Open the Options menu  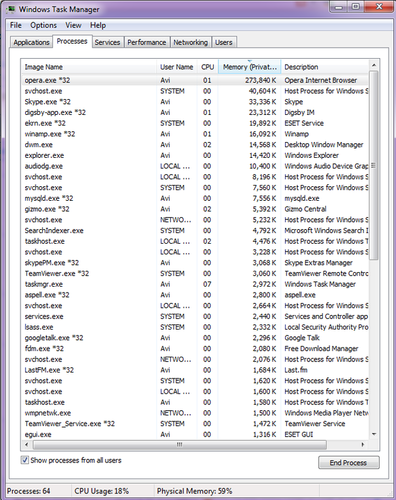pyautogui.click(x=43, y=25)
